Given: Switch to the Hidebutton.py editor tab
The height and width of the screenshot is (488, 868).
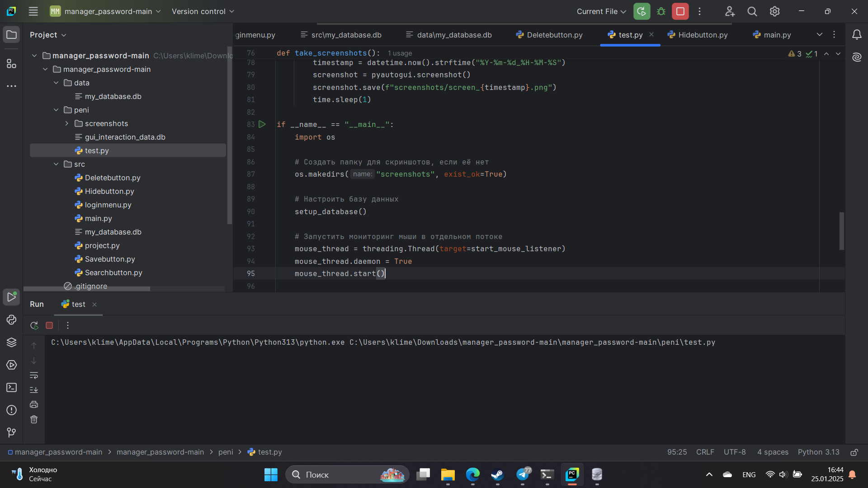Looking at the screenshot, I should point(702,34).
